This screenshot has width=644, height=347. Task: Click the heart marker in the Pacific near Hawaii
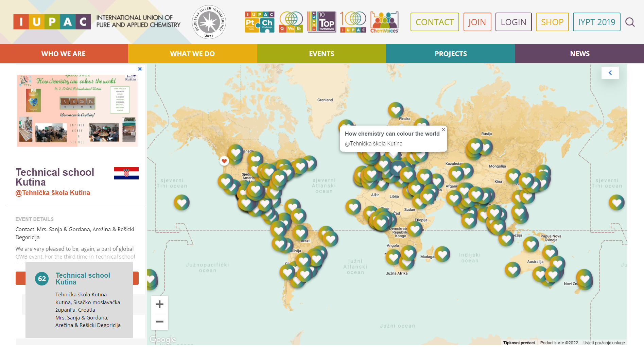pos(182,203)
